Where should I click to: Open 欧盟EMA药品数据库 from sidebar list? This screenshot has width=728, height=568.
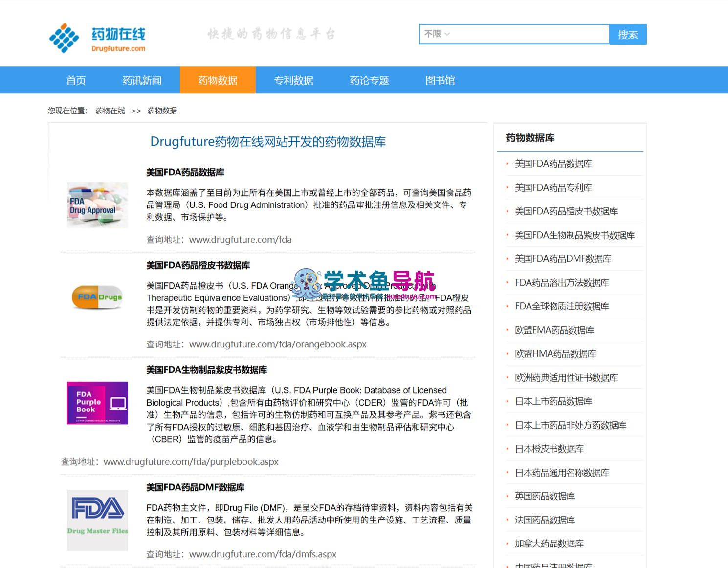pos(554,330)
